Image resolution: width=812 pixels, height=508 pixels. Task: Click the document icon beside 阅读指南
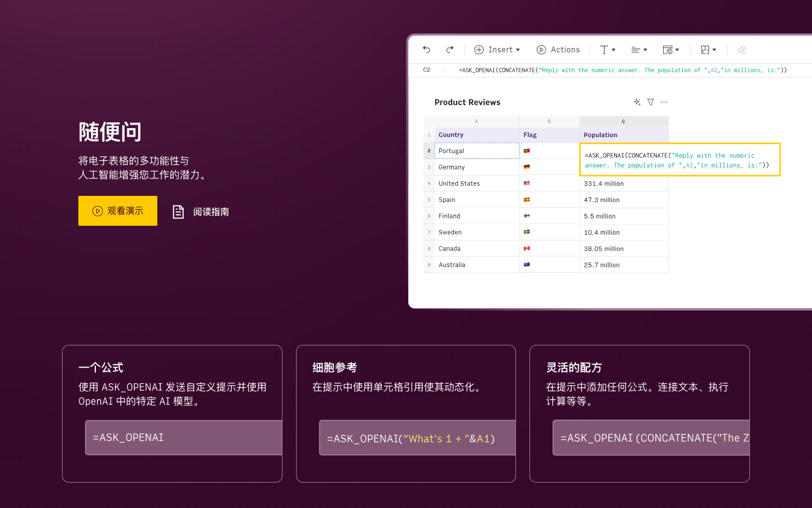pos(178,211)
